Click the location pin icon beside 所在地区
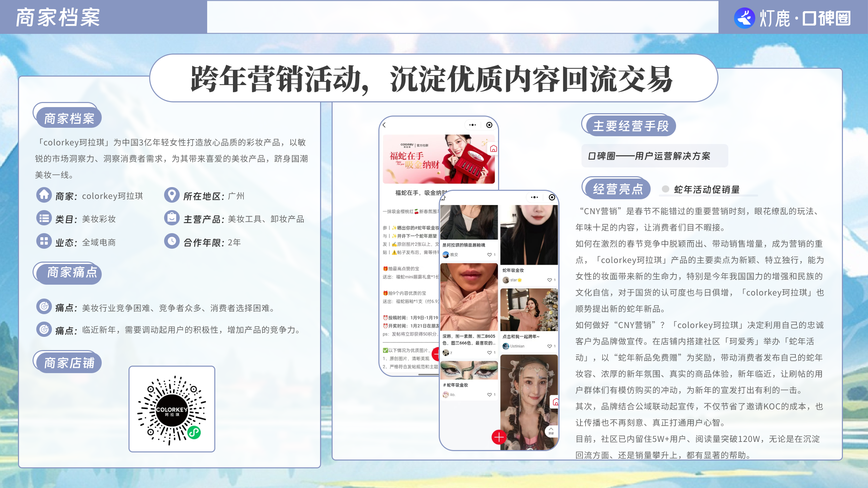The image size is (868, 488). click(172, 195)
